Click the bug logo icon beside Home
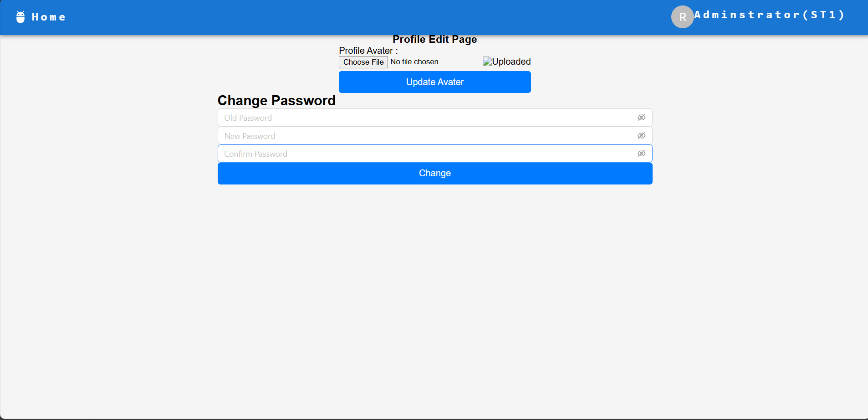Screen dimensions: 868x420 [20, 17]
